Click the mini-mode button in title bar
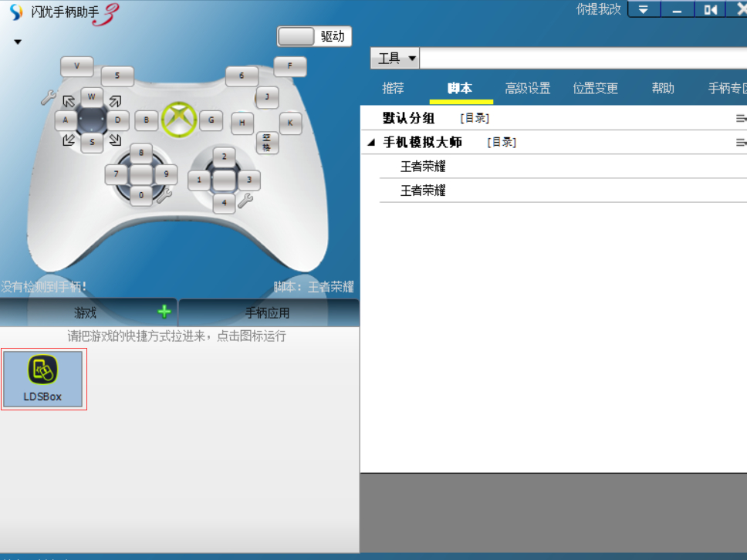Image resolution: width=747 pixels, height=560 pixels. [x=710, y=9]
